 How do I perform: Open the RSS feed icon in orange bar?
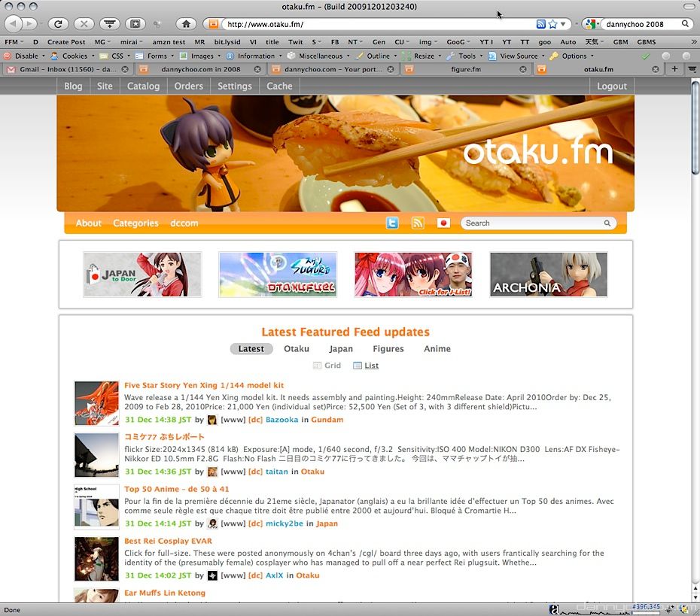pyautogui.click(x=418, y=223)
